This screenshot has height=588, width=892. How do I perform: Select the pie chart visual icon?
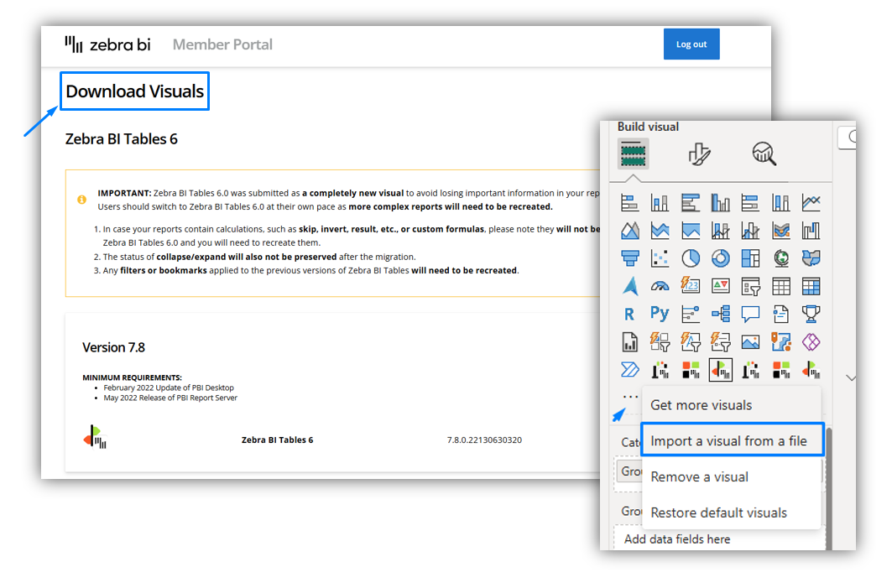690,258
